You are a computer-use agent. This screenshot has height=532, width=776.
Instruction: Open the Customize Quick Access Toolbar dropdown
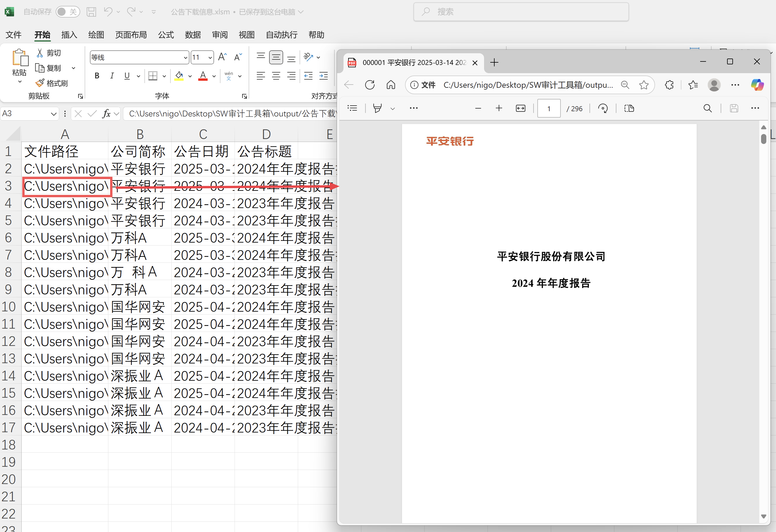pyautogui.click(x=154, y=12)
